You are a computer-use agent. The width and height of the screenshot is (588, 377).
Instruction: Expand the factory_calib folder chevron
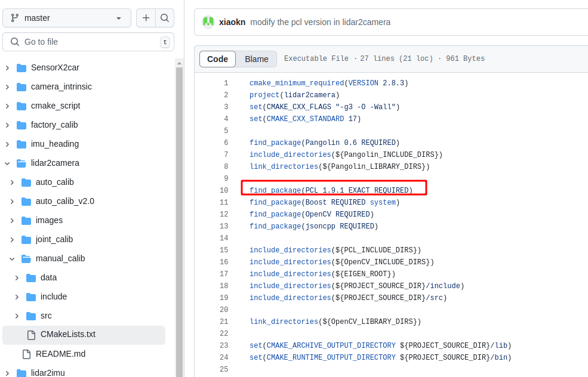7,125
